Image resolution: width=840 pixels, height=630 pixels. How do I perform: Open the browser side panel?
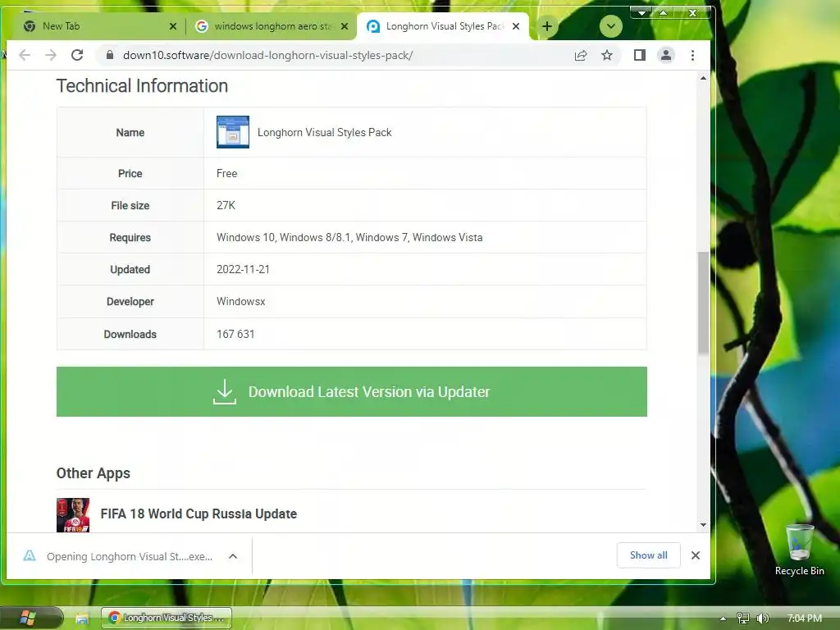[640, 55]
